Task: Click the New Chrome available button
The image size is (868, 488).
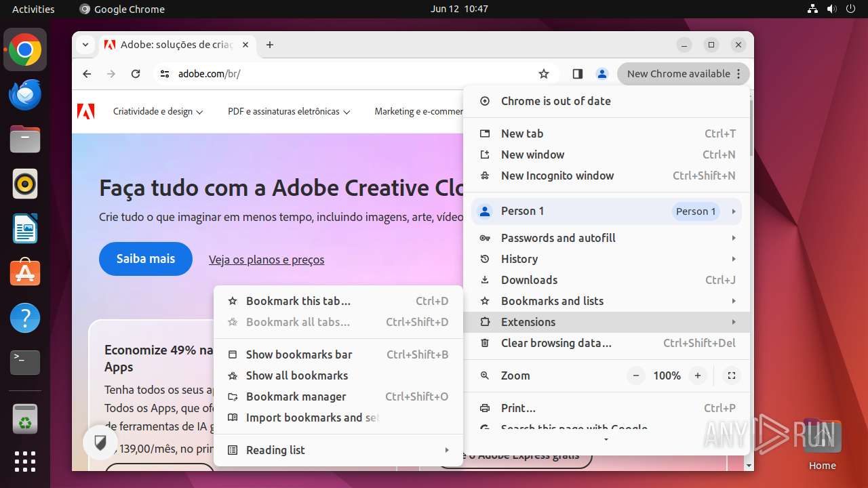Action: pyautogui.click(x=684, y=74)
